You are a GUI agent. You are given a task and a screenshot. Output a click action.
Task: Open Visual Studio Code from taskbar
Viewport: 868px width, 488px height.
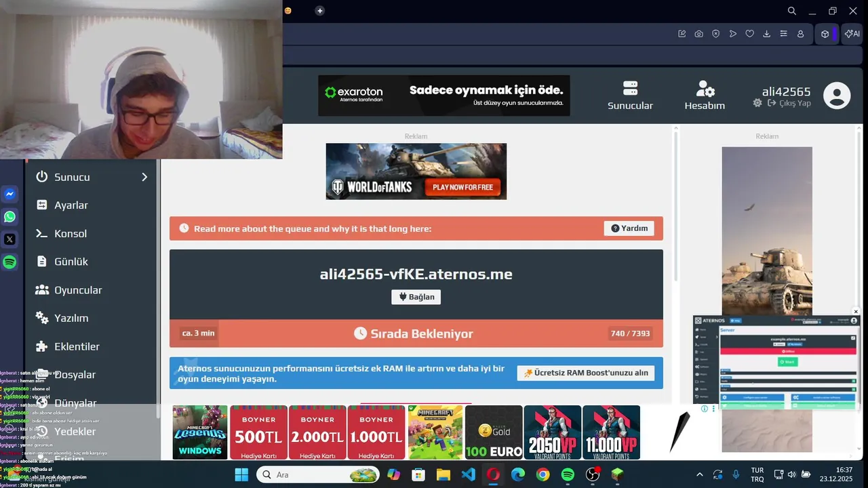pos(469,474)
